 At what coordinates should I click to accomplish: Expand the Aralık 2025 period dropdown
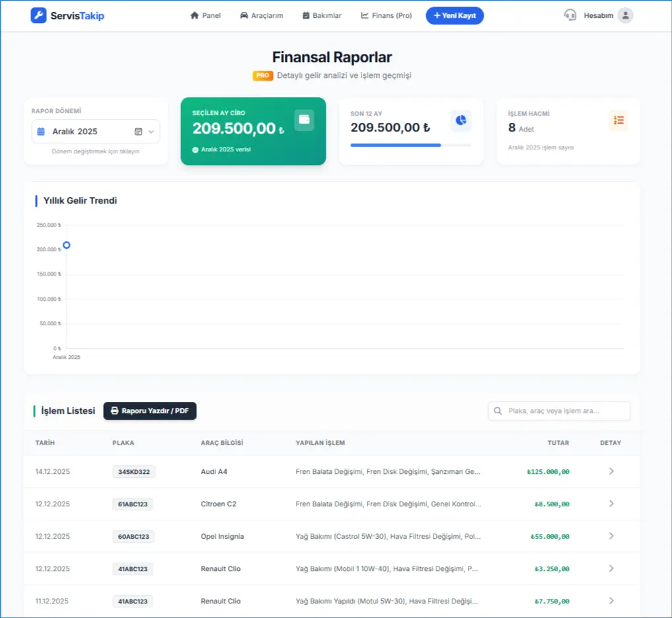[151, 132]
